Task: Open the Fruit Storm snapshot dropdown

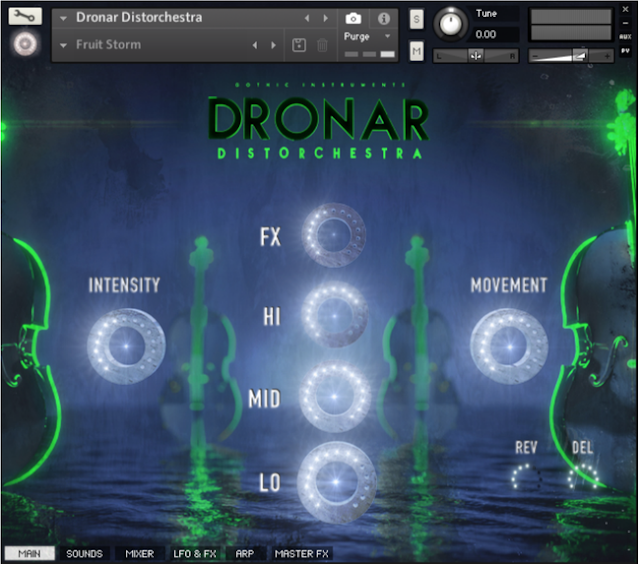Action: click(63, 45)
